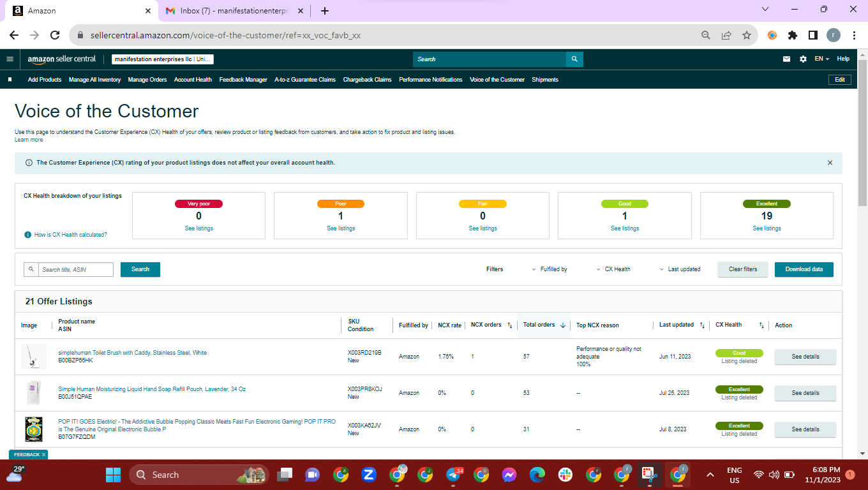Click the teal Search button beside the ASIN field
Image resolution: width=868 pixels, height=490 pixels.
point(140,269)
